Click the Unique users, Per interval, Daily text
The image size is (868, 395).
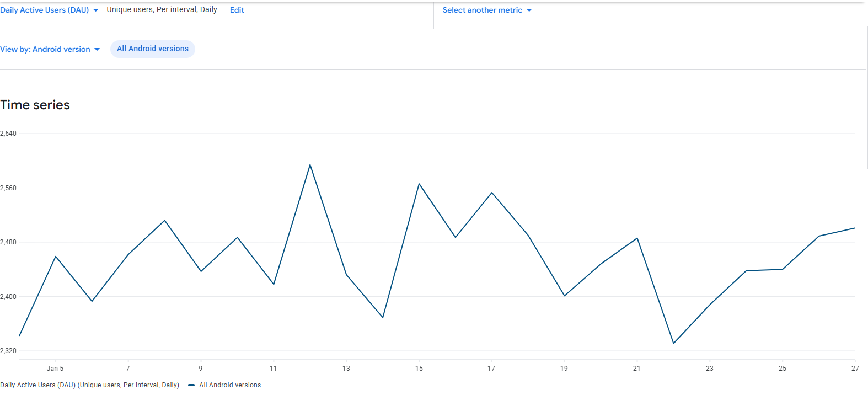point(162,10)
